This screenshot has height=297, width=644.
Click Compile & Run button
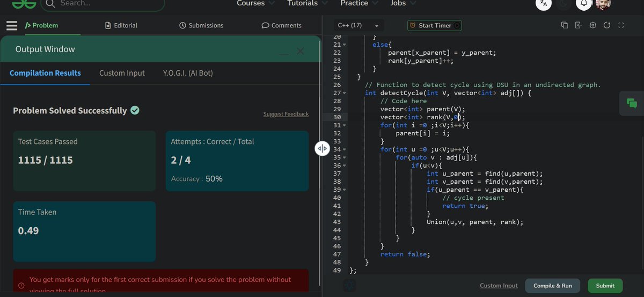click(553, 286)
